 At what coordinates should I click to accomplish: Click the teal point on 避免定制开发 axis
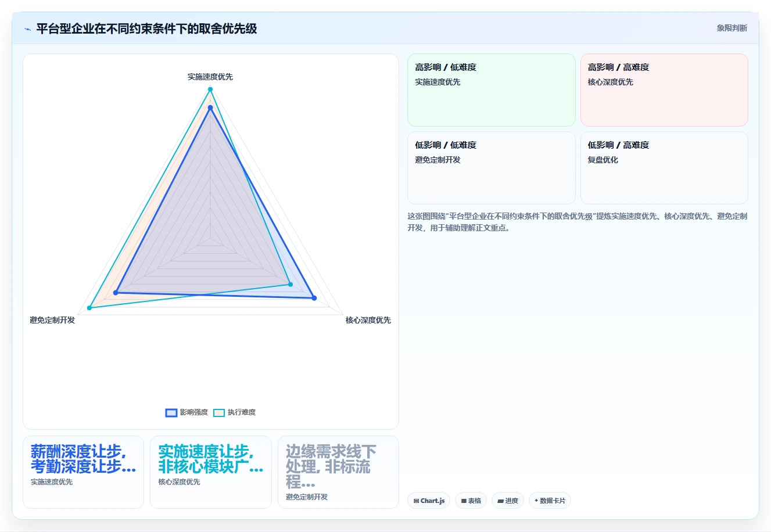pyautogui.click(x=89, y=308)
